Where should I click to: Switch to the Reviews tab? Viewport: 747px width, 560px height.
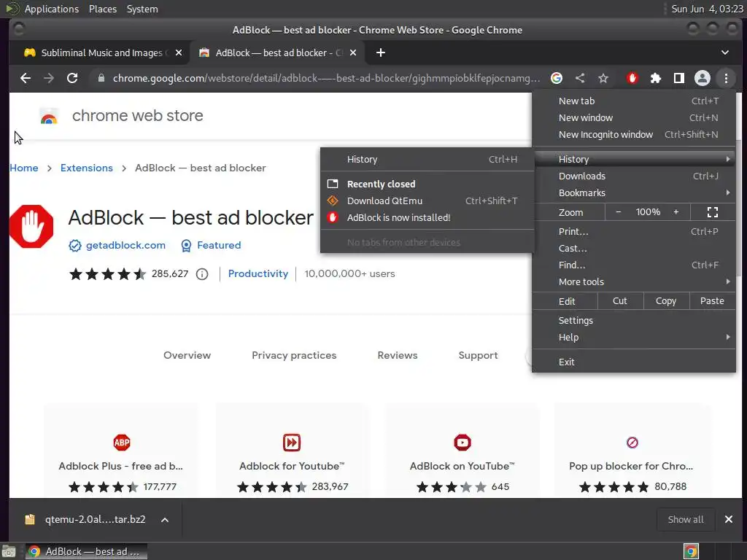pyautogui.click(x=398, y=355)
